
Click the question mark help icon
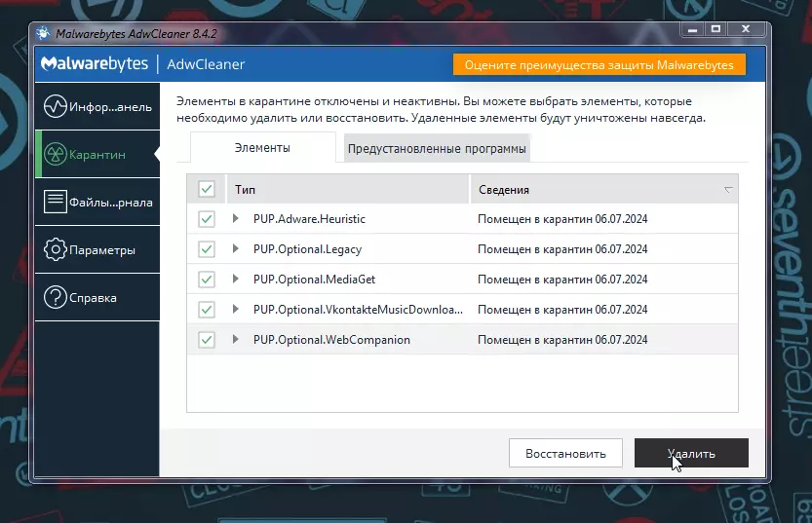(55, 297)
